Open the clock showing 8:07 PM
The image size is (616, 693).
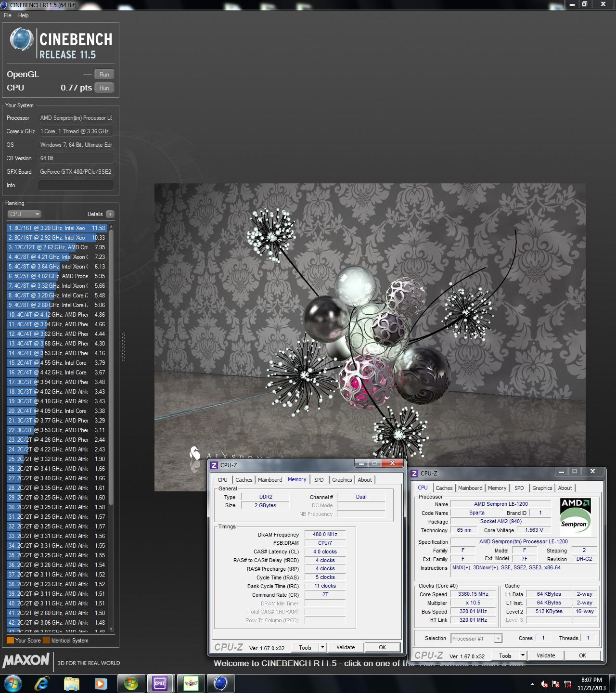[x=591, y=684]
